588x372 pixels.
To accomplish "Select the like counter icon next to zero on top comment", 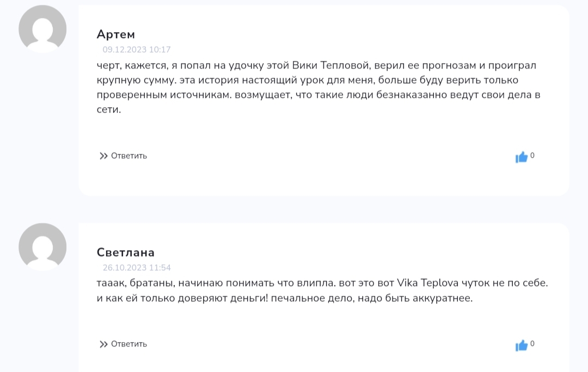I will coord(521,157).
